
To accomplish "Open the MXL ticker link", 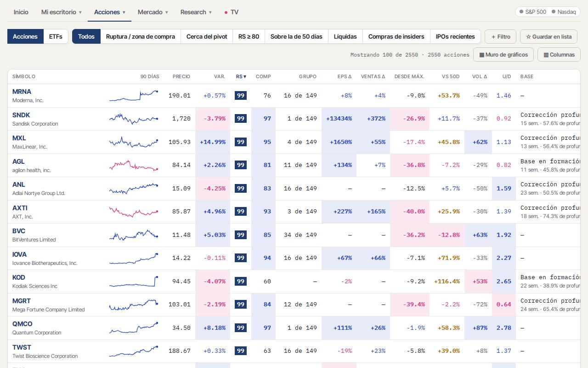I will 19,138.
